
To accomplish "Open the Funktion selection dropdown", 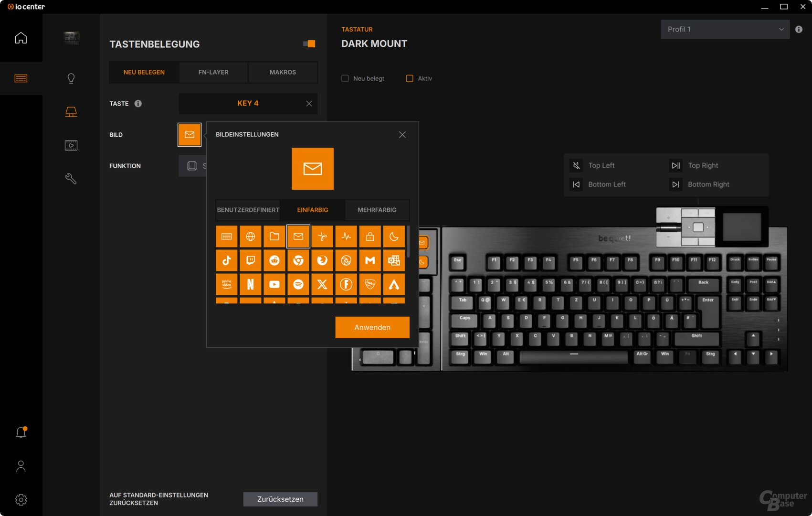I will click(193, 166).
